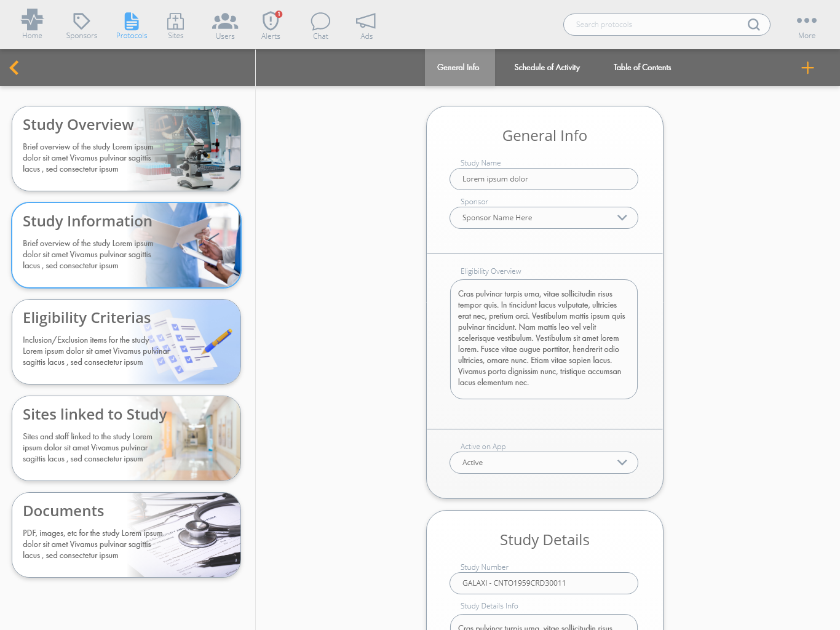The image size is (840, 630).
Task: Click the Search protocols field
Action: [655, 25]
